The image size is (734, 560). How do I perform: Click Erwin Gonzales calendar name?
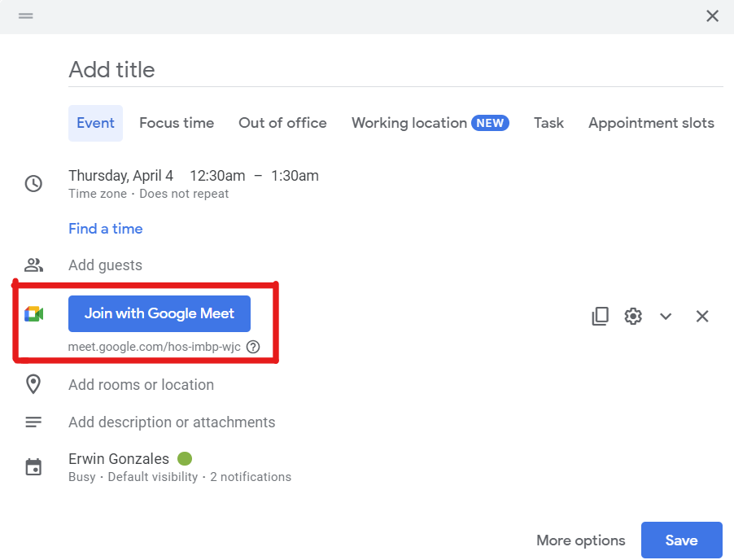tap(119, 459)
